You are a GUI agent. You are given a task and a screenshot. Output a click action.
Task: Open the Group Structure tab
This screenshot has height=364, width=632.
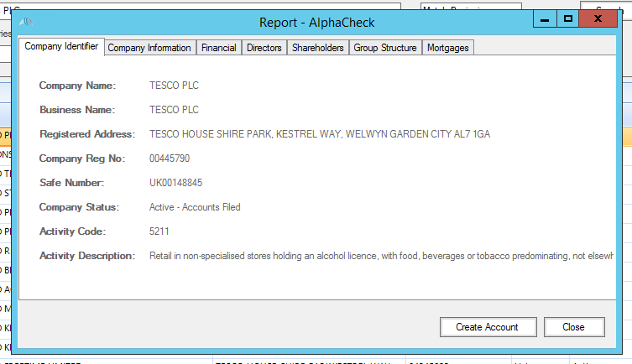[385, 48]
